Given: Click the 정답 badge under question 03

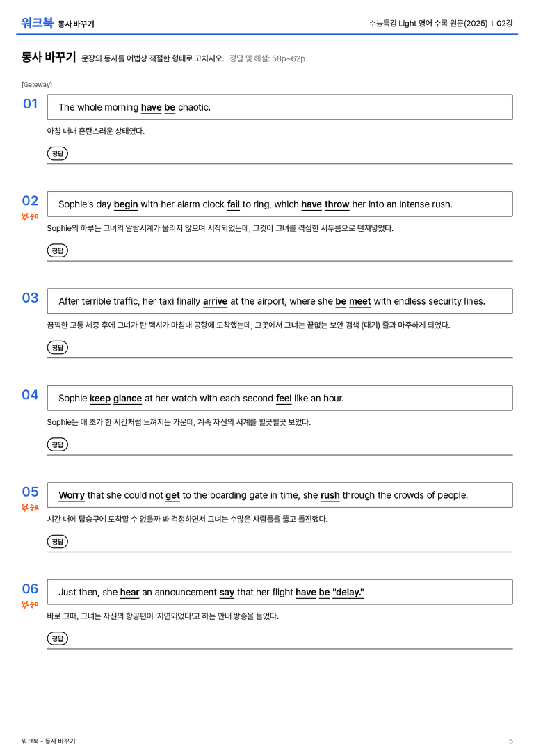Looking at the screenshot, I should click(x=57, y=347).
